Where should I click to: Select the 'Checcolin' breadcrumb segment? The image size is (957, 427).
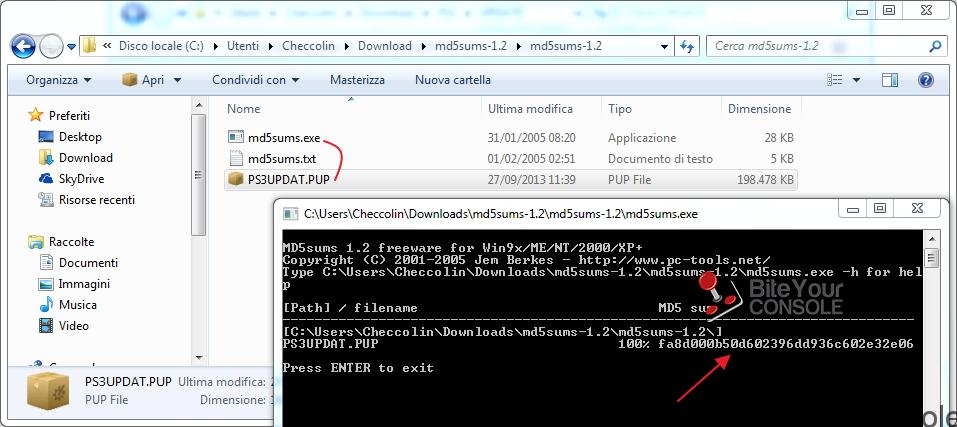pyautogui.click(x=308, y=46)
